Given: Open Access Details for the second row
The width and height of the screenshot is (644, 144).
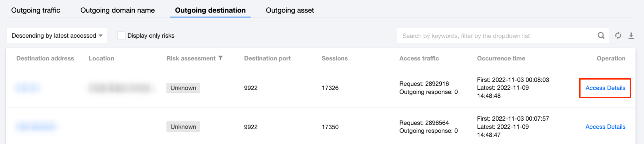Looking at the screenshot, I should 605,127.
